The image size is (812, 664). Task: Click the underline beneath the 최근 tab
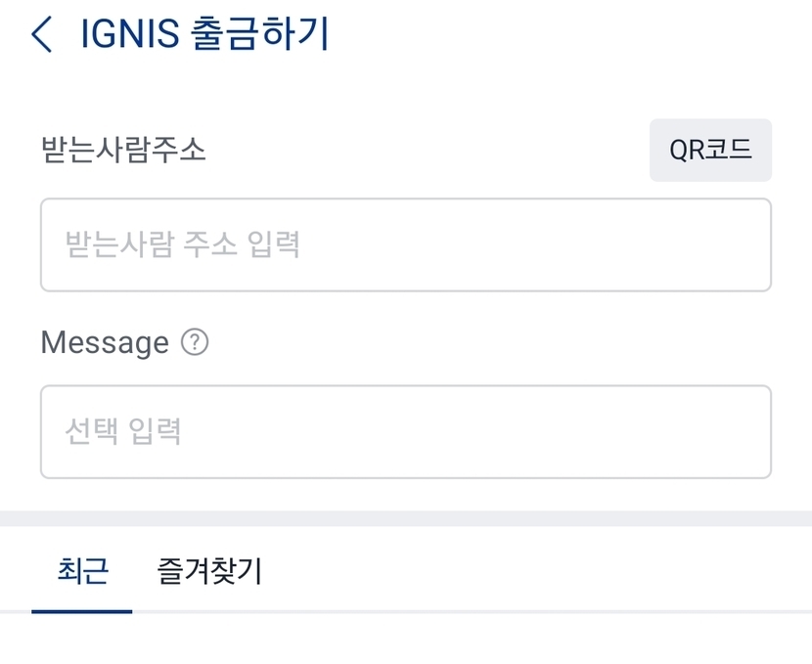pyautogui.click(x=82, y=611)
